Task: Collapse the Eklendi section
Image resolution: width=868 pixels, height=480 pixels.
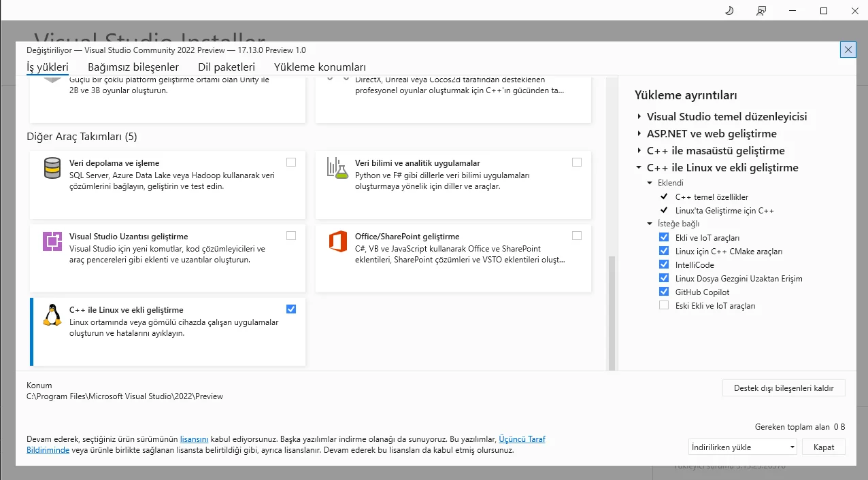Action: [650, 183]
